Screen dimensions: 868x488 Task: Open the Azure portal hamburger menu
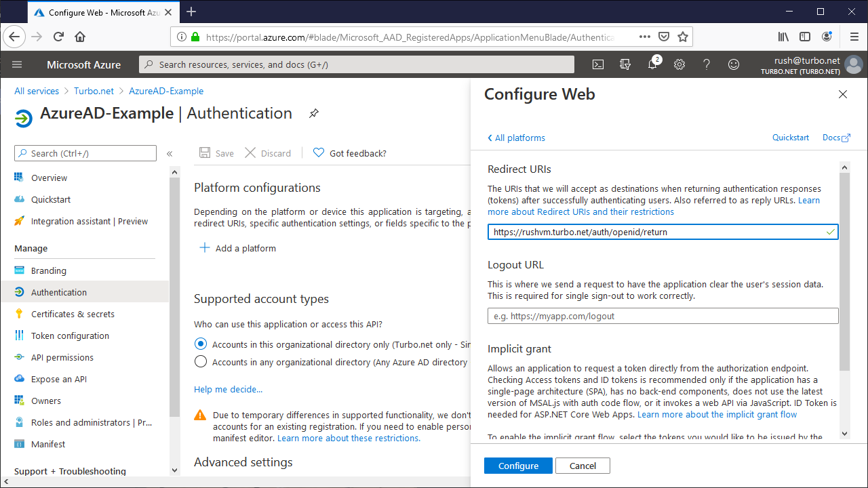click(x=16, y=64)
